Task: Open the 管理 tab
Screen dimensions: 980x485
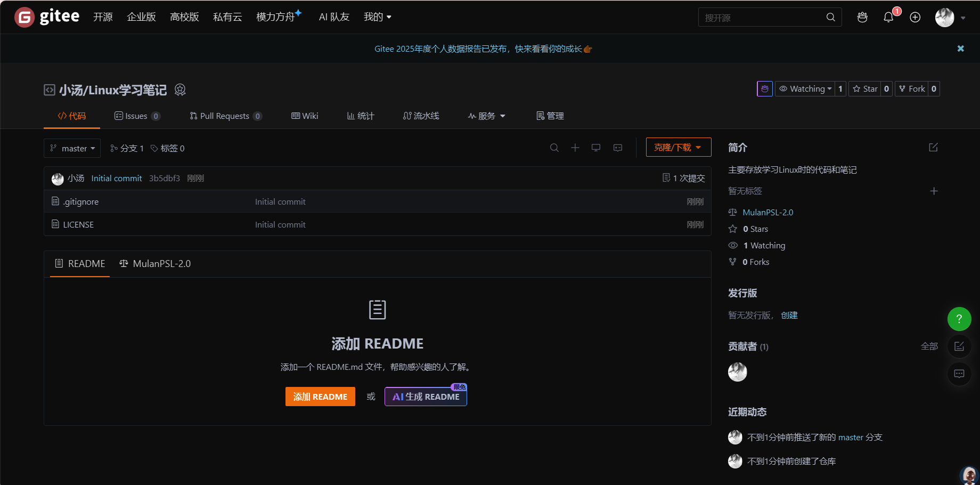Action: point(550,116)
